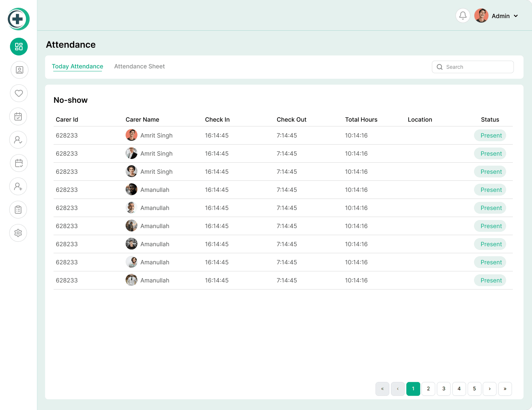Click Present badge in last table row

click(490, 280)
